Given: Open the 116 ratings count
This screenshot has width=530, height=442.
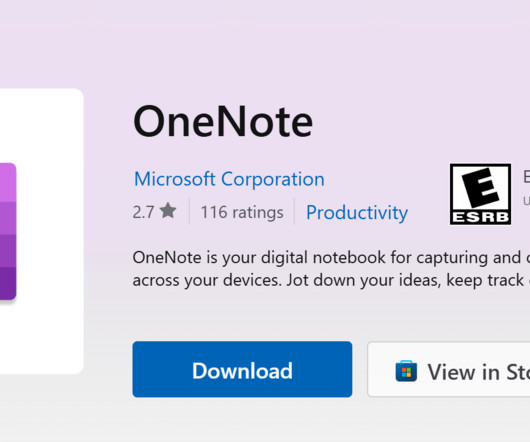Looking at the screenshot, I should click(242, 212).
